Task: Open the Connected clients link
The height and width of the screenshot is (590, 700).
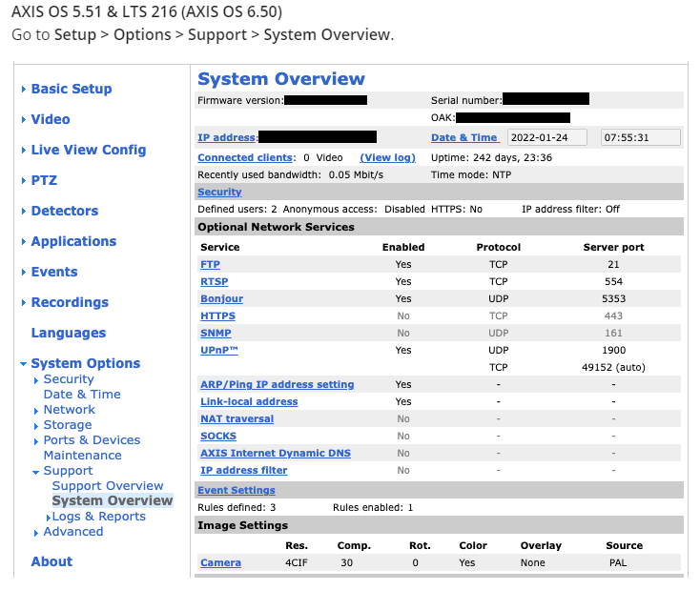Action: coord(245,157)
